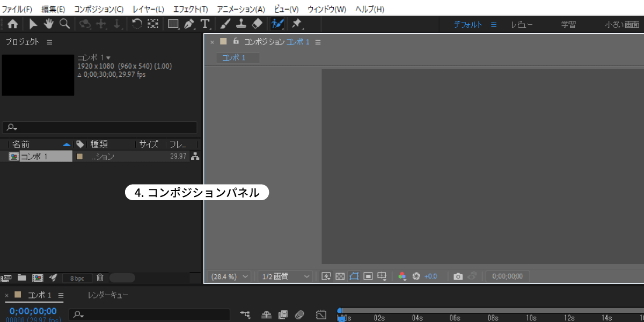This screenshot has width=644, height=322.
Task: Click the Project panel search field
Action: coord(100,128)
